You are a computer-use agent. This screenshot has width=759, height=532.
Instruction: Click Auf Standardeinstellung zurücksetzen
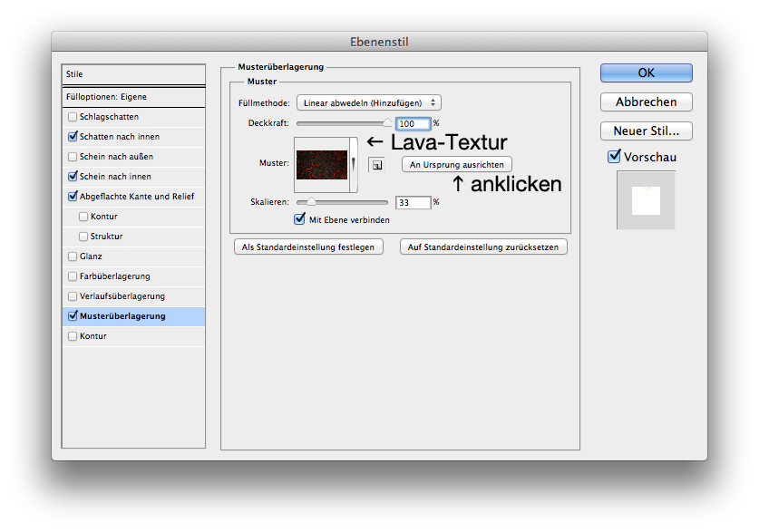click(x=483, y=247)
